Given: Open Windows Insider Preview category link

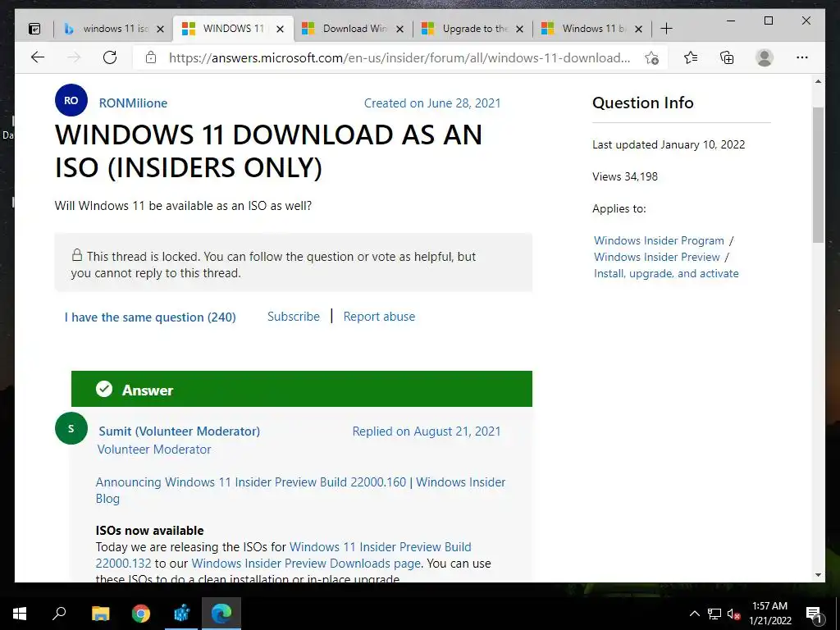Looking at the screenshot, I should 657,257.
